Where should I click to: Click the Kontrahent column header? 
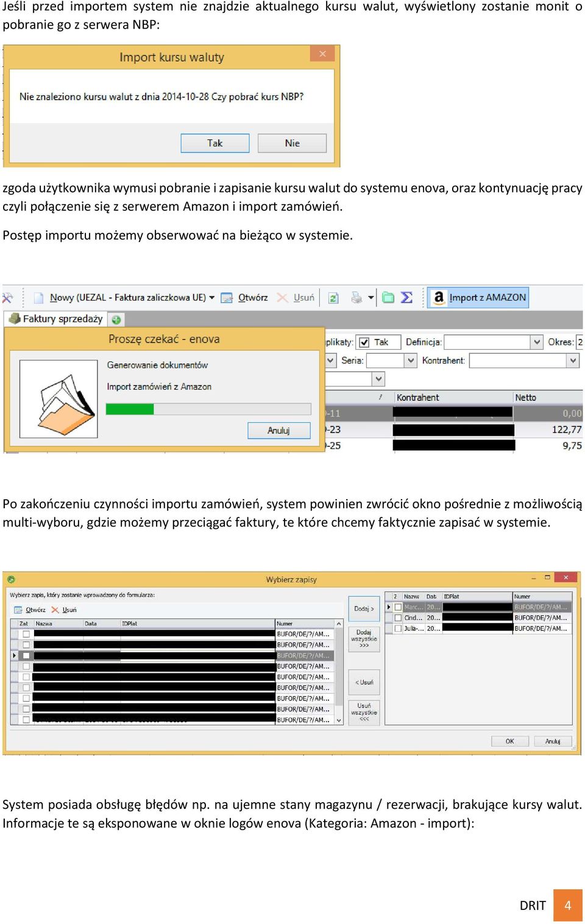click(x=453, y=397)
